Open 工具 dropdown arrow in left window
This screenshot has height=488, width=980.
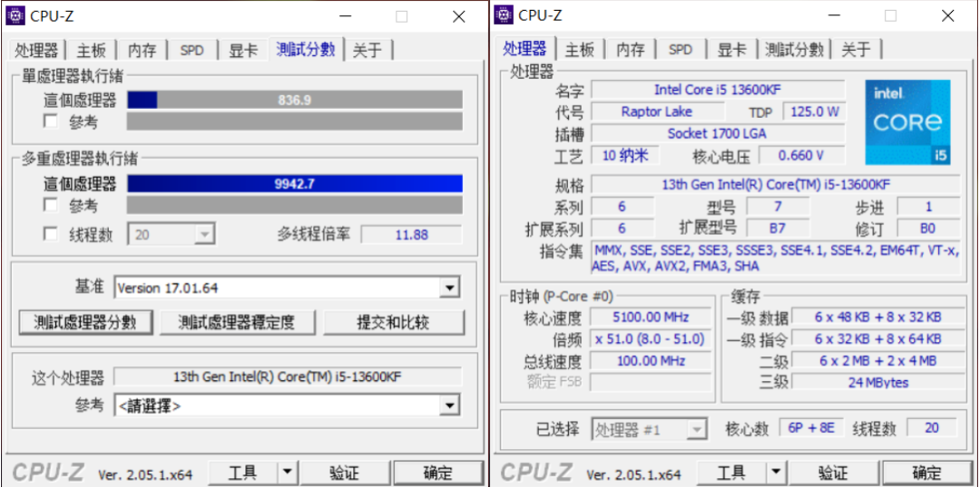tap(287, 473)
